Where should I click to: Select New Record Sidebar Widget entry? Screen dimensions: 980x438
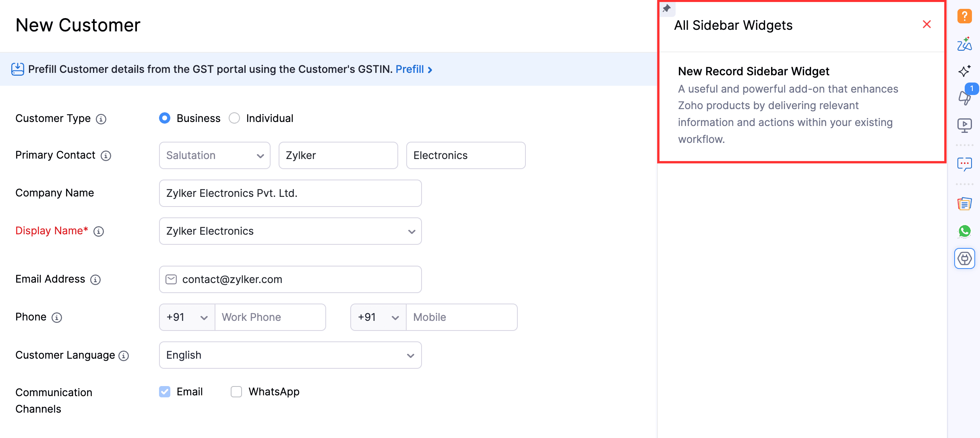[x=753, y=71]
